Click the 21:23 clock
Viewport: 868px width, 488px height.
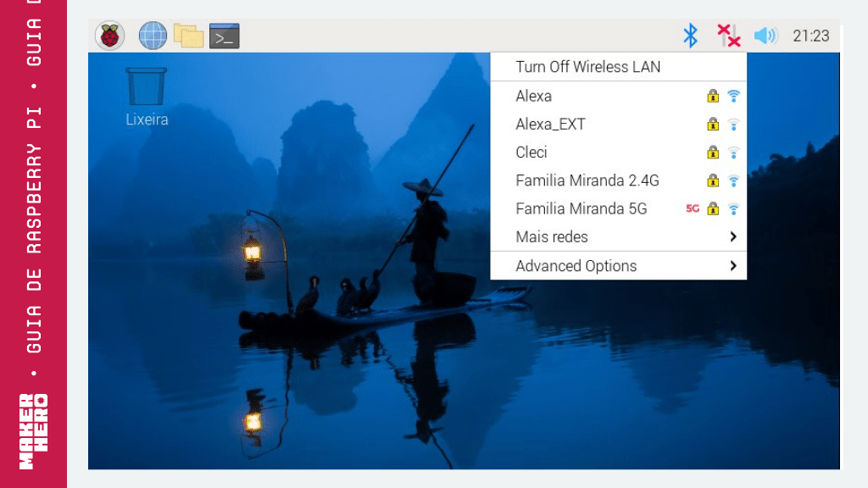pyautogui.click(x=811, y=36)
